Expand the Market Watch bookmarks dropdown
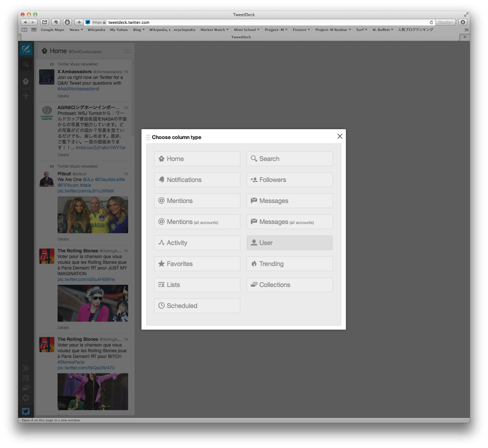The width and height of the screenshot is (488, 448). [x=215, y=30]
